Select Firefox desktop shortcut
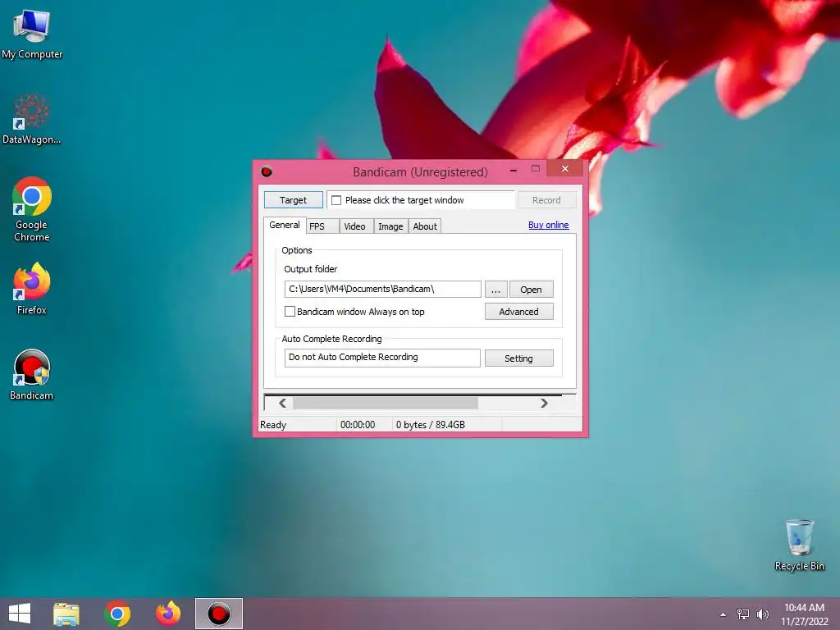 pyautogui.click(x=32, y=288)
